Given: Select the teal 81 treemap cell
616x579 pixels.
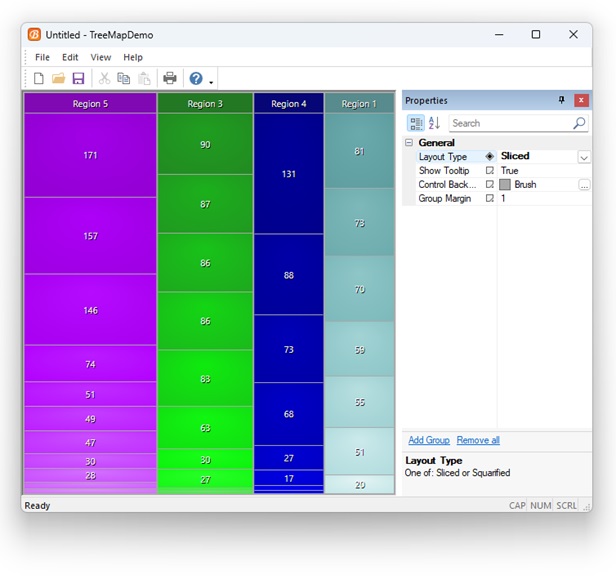Looking at the screenshot, I should click(x=359, y=151).
